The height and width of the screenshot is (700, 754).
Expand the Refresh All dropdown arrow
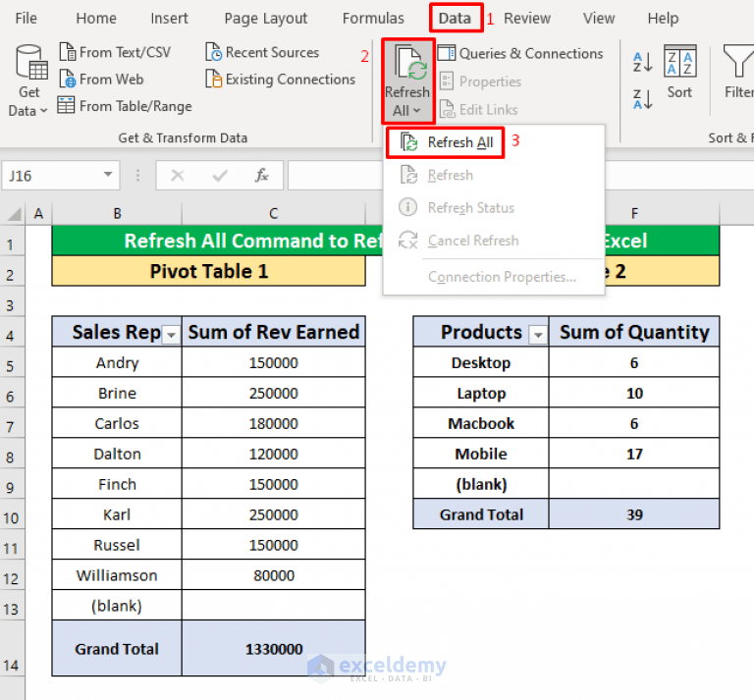click(416, 111)
